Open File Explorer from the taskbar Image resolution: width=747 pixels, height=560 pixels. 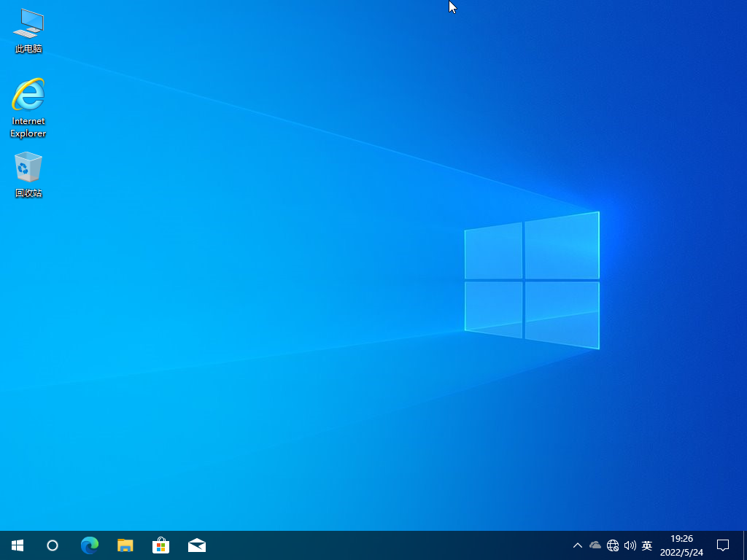(x=125, y=545)
